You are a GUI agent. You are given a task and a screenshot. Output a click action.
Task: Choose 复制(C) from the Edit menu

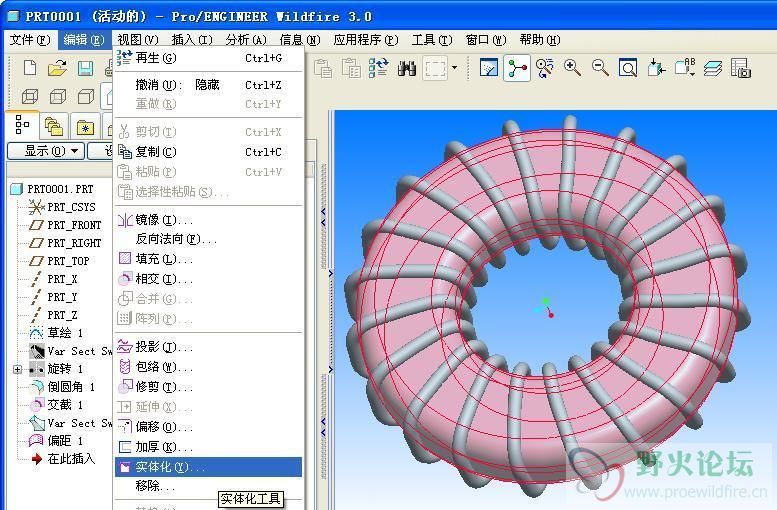(208, 152)
